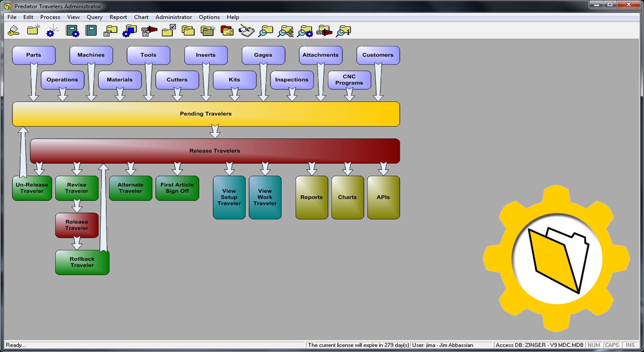This screenshot has width=644, height=352.
Task: Click the yellow key security icon
Action: pyautogui.click(x=13, y=31)
